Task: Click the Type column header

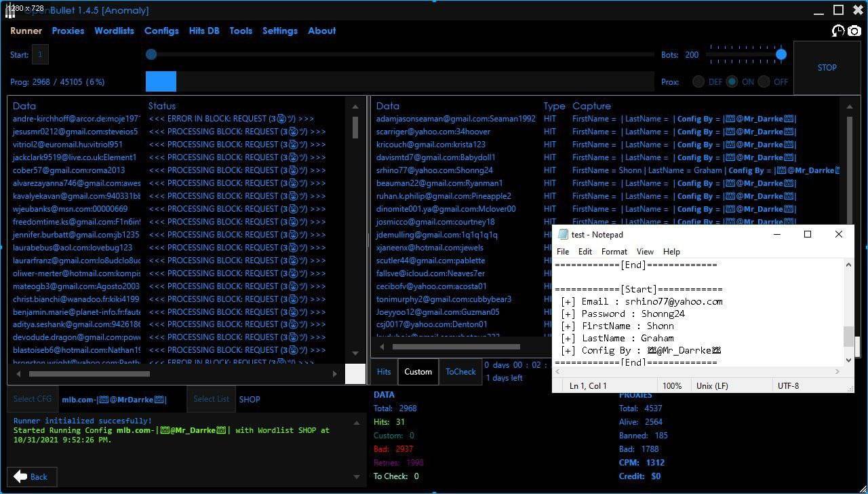Action: pyautogui.click(x=554, y=106)
